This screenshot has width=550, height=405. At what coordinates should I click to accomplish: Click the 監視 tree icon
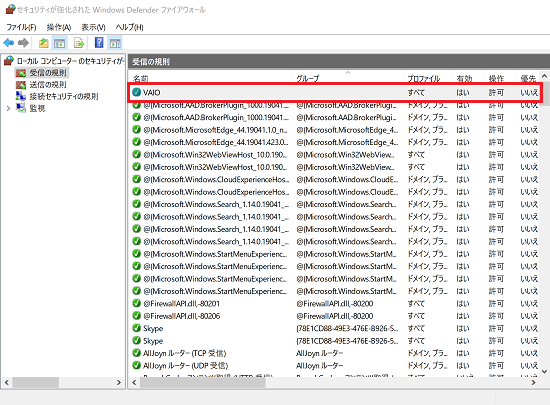tap(21, 108)
